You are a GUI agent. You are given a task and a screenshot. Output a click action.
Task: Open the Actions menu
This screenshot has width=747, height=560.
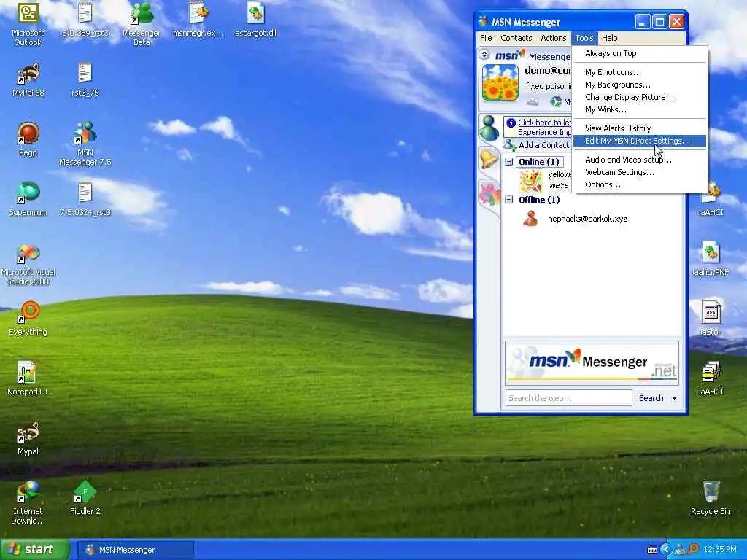[553, 38]
